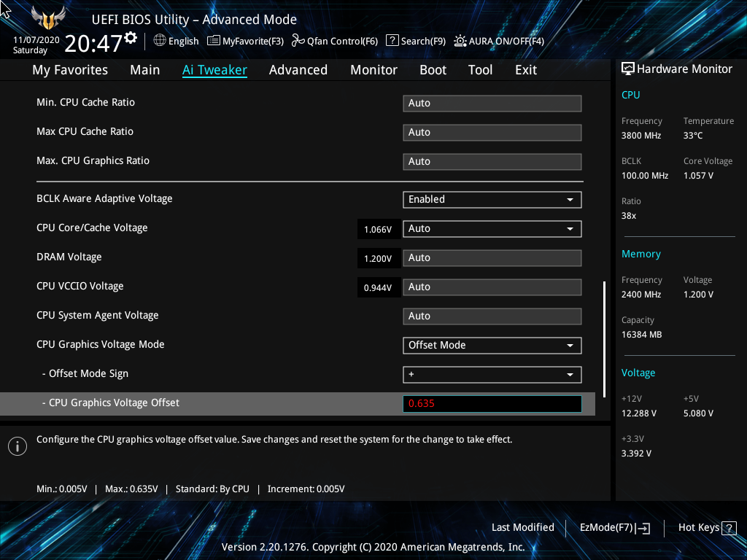Click 16384 MB capacity value

(641, 335)
